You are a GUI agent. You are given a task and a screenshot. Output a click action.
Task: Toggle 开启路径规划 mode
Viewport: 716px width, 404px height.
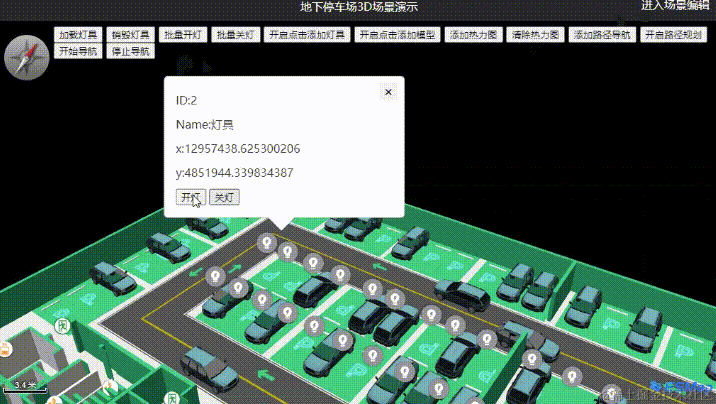[674, 35]
